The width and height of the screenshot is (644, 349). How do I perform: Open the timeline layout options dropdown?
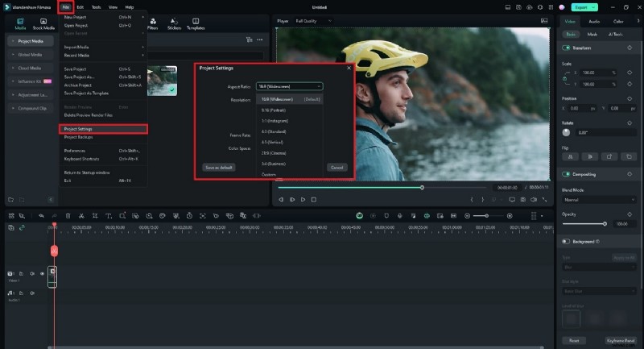pos(542,216)
